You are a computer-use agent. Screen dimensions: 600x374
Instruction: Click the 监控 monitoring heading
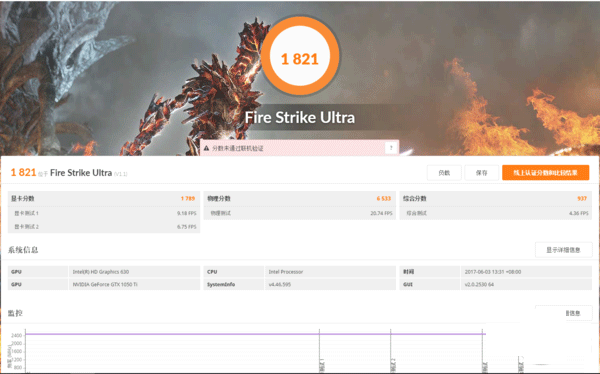pyautogui.click(x=15, y=313)
